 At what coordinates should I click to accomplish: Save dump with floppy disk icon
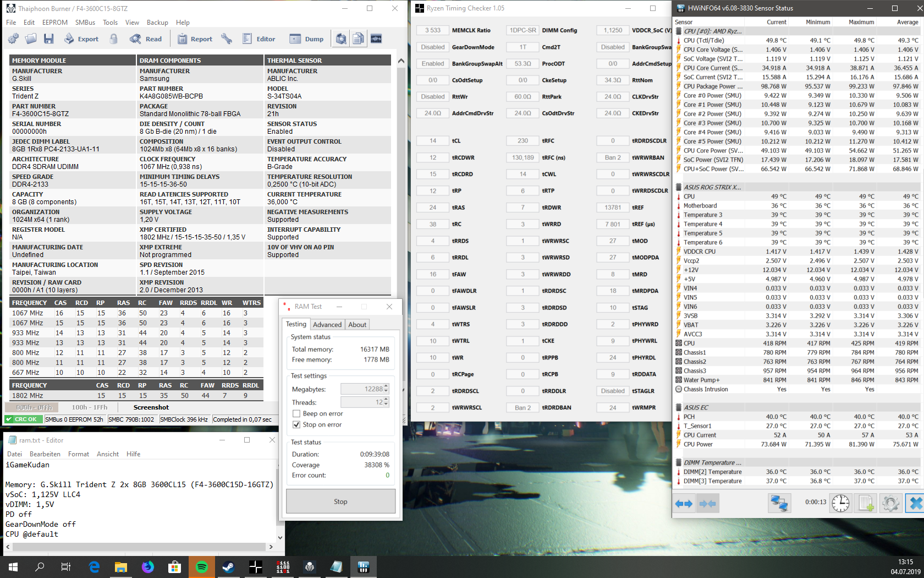[49, 39]
